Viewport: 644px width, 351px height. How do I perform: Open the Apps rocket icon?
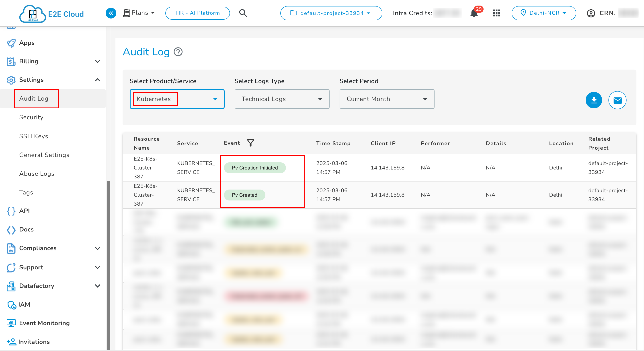click(11, 43)
